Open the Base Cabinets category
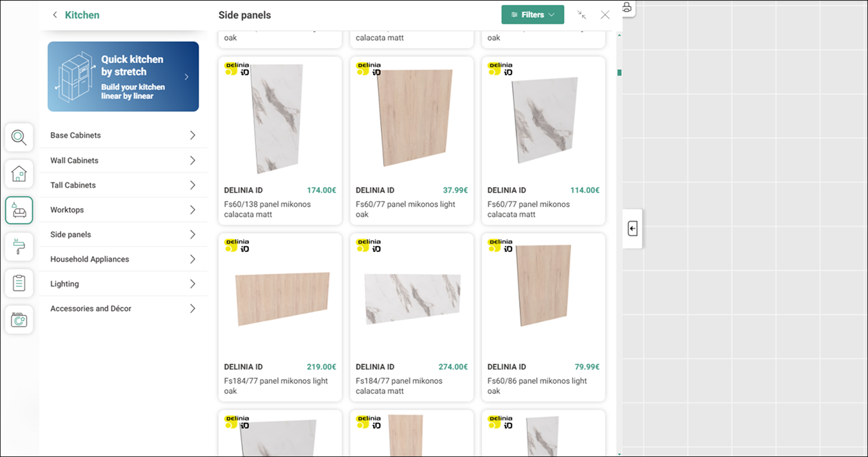This screenshot has height=457, width=868. tap(123, 135)
